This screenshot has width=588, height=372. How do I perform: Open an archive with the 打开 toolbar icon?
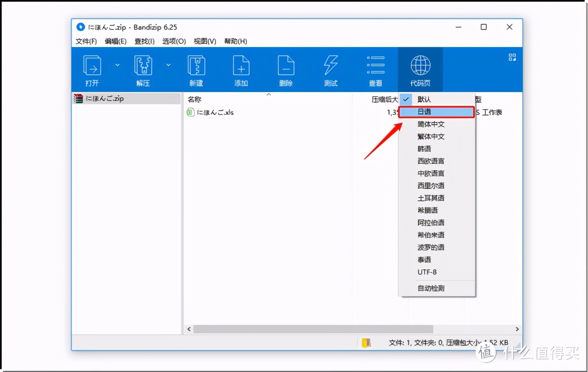coord(92,69)
